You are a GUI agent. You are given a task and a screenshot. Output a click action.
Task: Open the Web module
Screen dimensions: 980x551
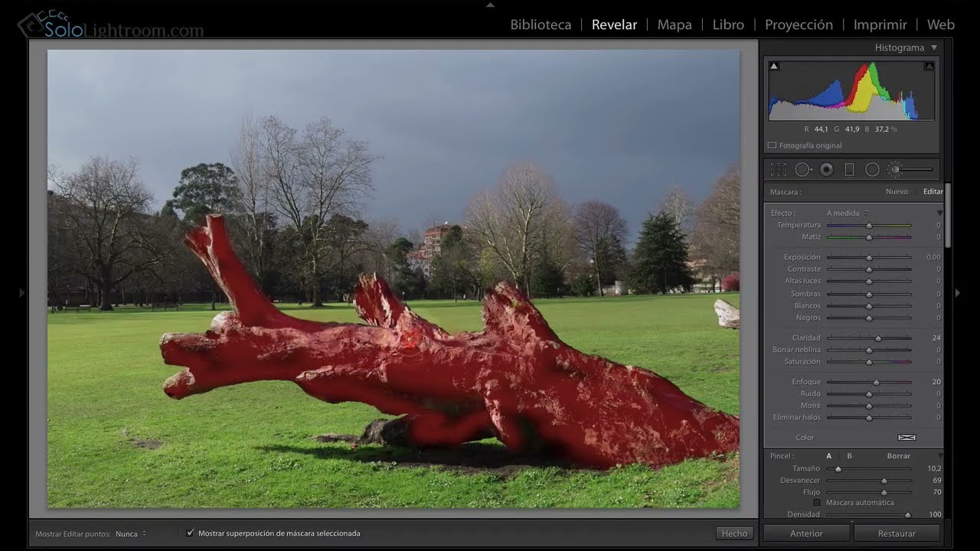[x=941, y=24]
